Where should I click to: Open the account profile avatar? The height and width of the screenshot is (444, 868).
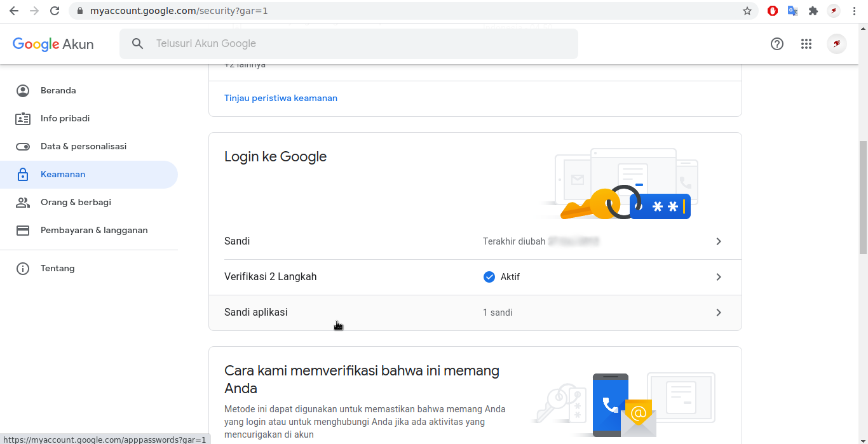click(836, 44)
